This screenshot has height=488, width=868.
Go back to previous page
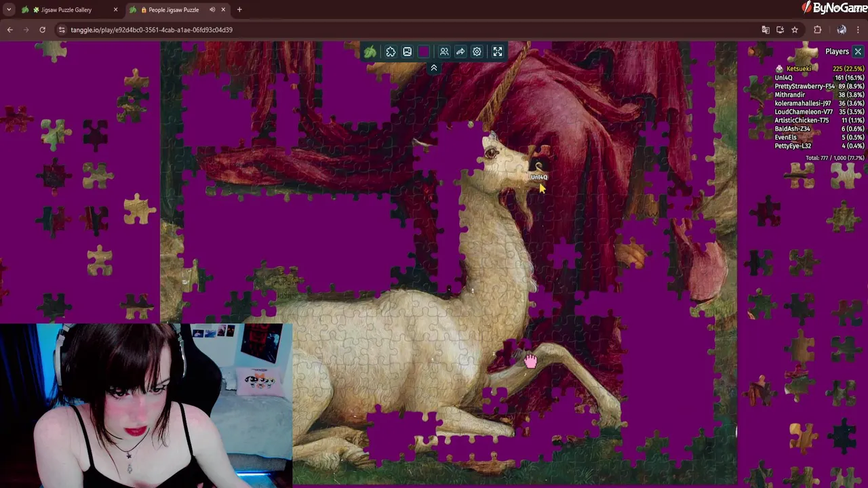9,30
